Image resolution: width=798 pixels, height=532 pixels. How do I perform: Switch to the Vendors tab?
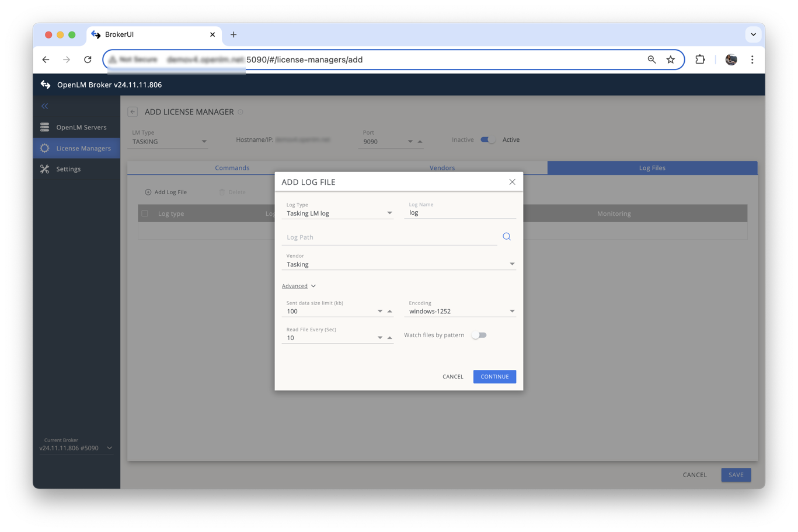(442, 167)
